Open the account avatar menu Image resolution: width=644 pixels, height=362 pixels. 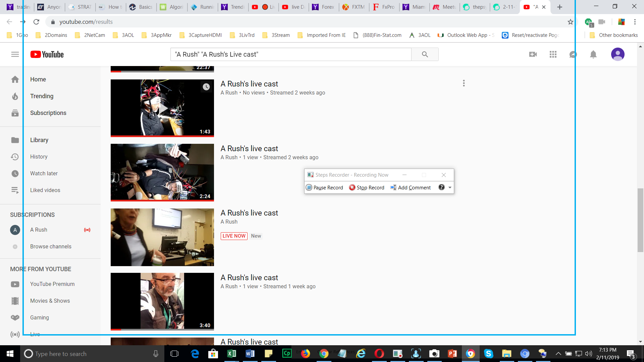click(618, 54)
